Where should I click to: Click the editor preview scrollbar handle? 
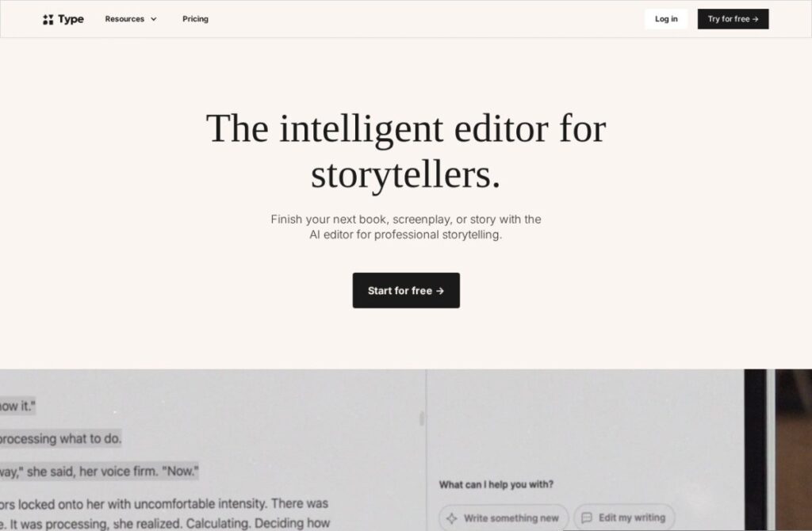coord(422,418)
